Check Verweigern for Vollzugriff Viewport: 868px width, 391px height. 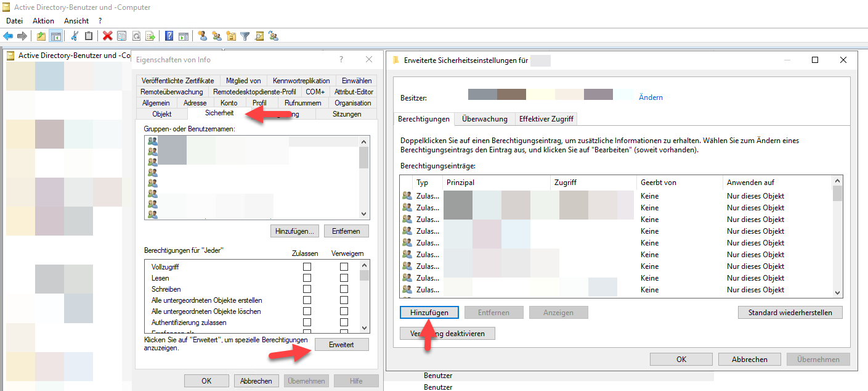(344, 266)
